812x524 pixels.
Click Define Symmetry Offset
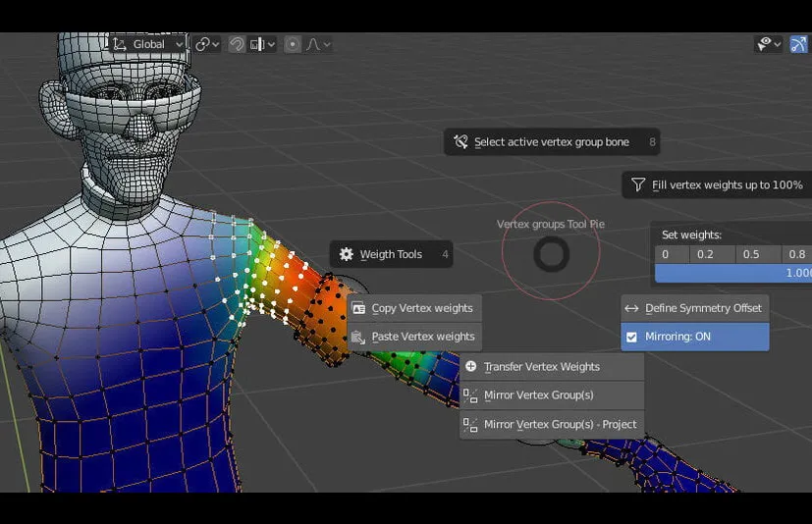click(694, 308)
